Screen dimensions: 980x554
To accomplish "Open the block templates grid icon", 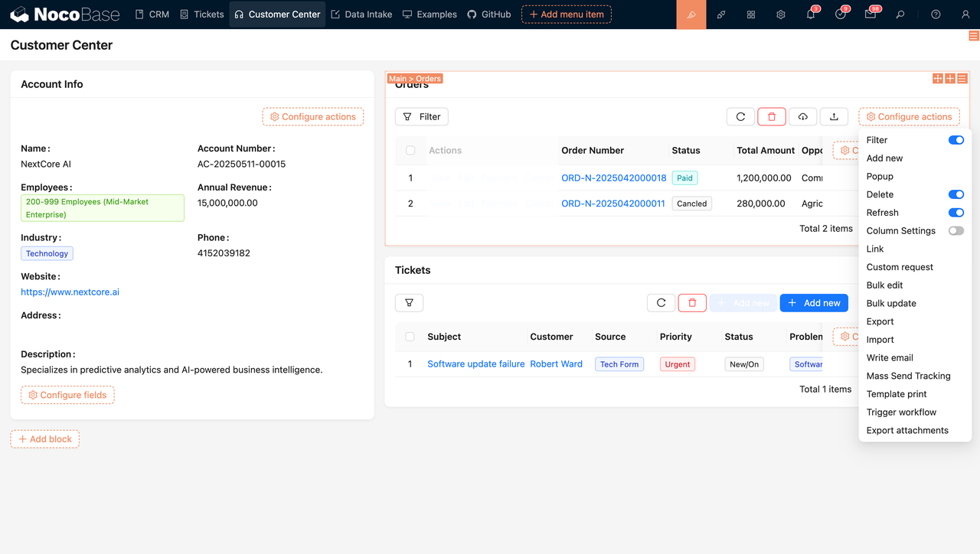I will (x=751, y=15).
